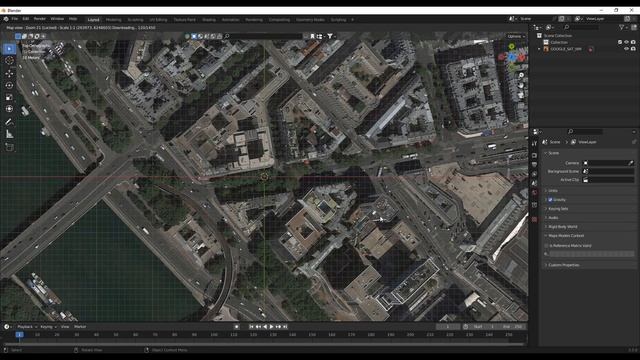Viewport: 640px width, 360px height.
Task: Select the Measure ruler tool
Action: 9,134
